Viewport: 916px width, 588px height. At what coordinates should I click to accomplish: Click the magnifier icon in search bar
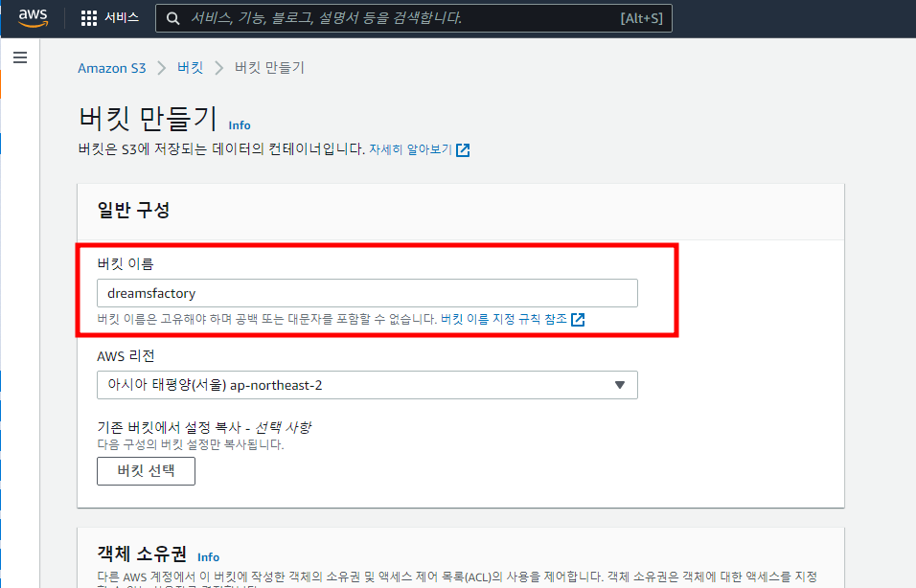(172, 19)
